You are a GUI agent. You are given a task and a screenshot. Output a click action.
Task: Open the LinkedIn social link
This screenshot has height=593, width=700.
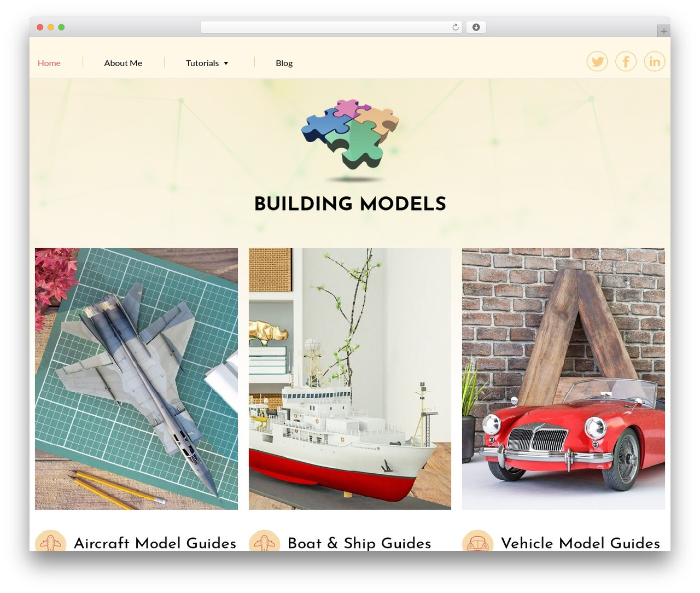click(655, 61)
